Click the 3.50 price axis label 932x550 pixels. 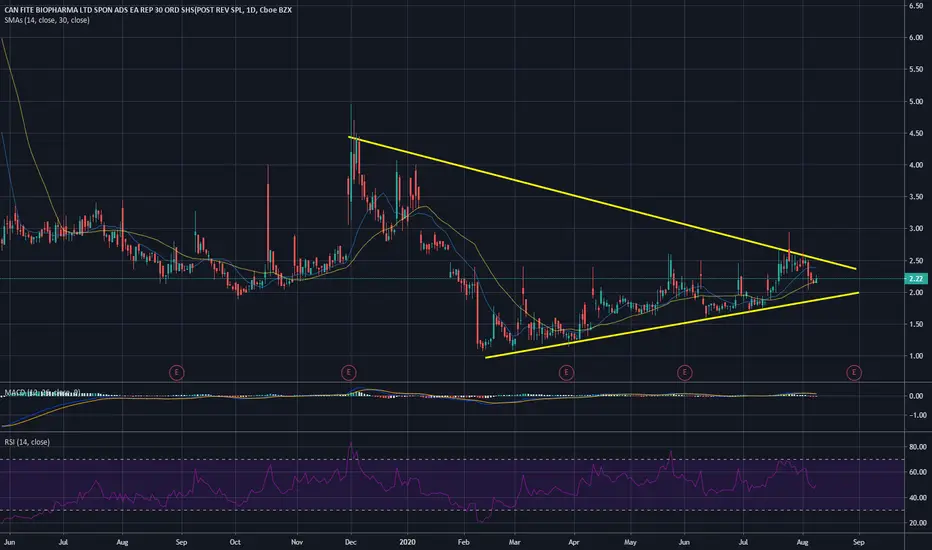[x=916, y=197]
